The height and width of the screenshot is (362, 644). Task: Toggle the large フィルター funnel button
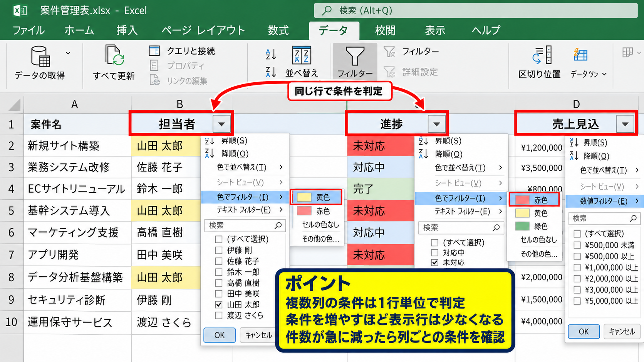click(x=355, y=62)
